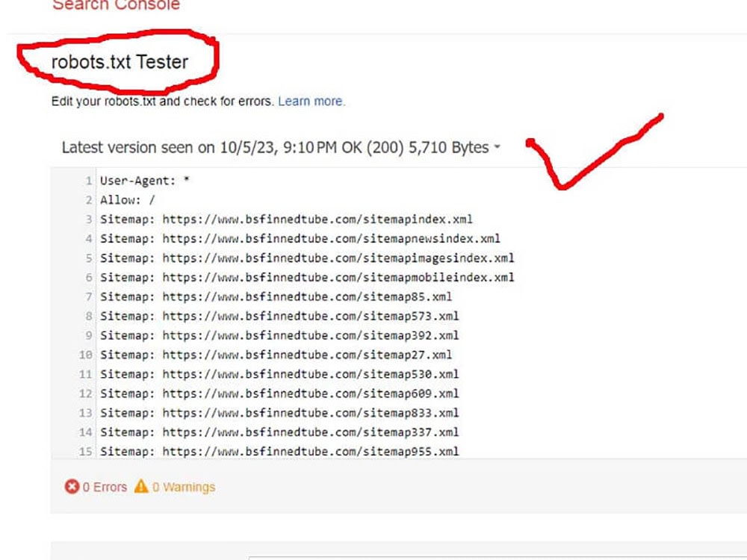This screenshot has width=747, height=560.
Task: Click the sitemap833.xml line
Action: pos(279,413)
